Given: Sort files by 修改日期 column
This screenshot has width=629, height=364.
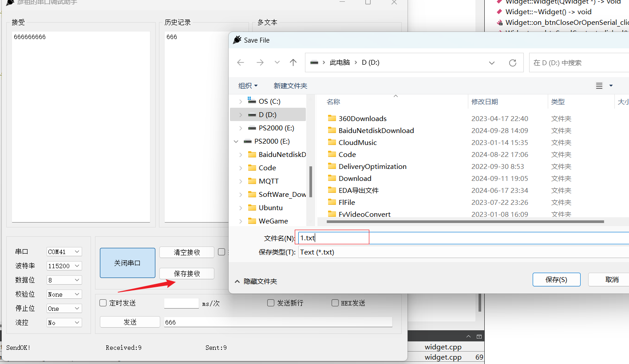Looking at the screenshot, I should (x=484, y=102).
